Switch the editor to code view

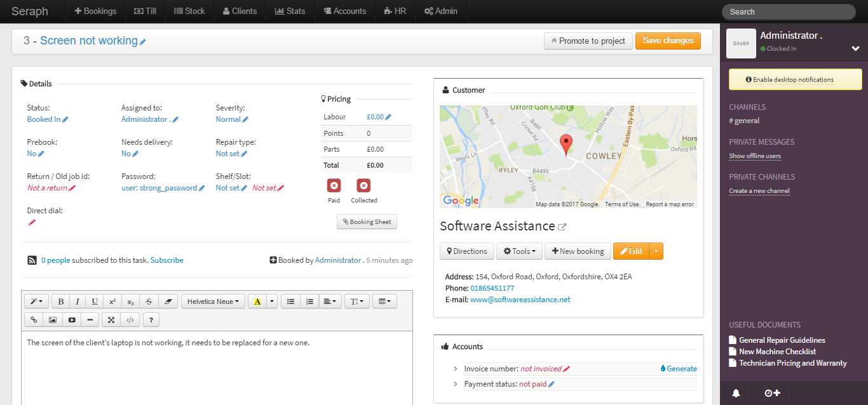click(130, 320)
